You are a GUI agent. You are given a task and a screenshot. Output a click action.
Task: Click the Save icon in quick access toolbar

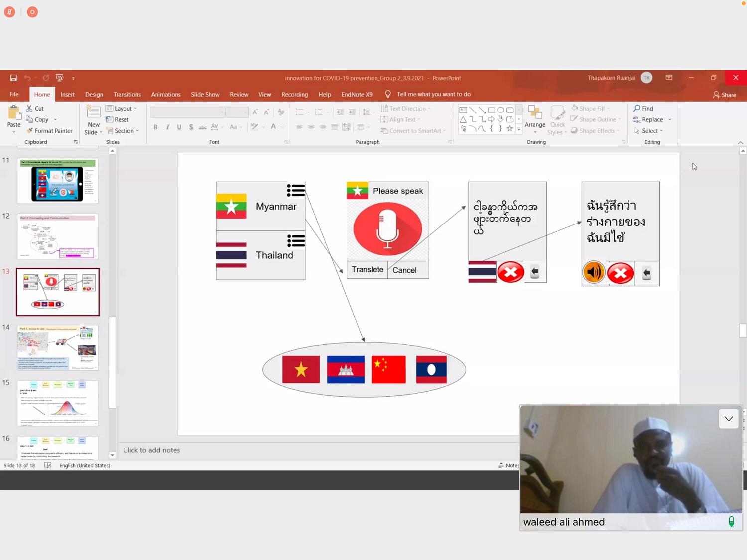[13, 78]
